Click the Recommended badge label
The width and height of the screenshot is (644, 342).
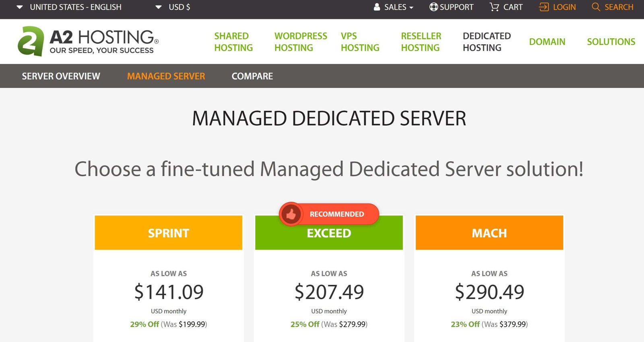336,214
